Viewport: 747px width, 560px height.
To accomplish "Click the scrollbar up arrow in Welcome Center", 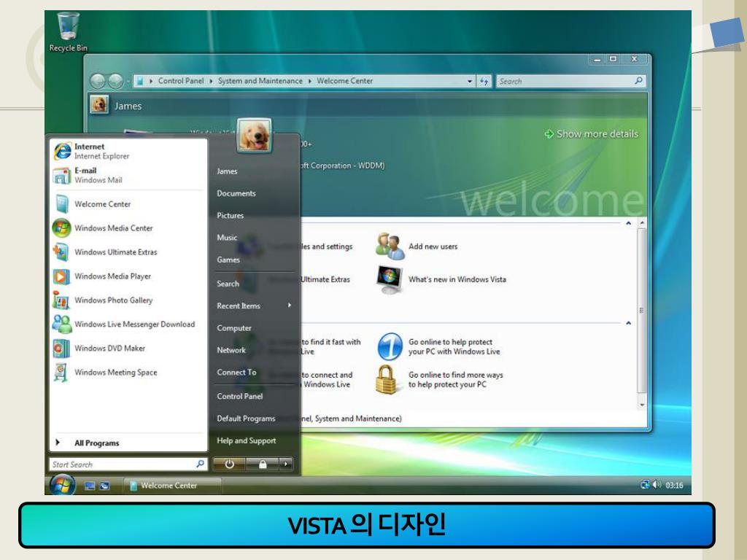I will click(642, 223).
